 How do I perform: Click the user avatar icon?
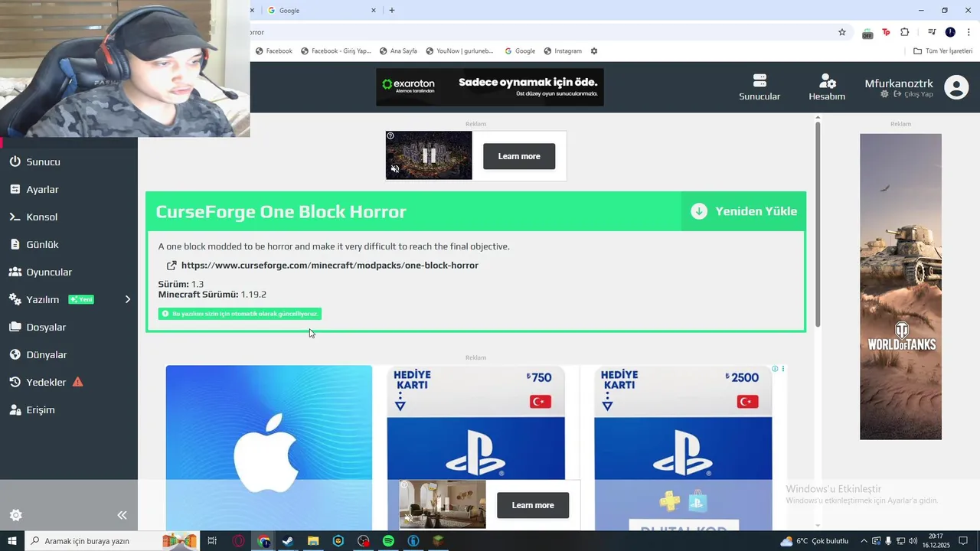pos(956,87)
